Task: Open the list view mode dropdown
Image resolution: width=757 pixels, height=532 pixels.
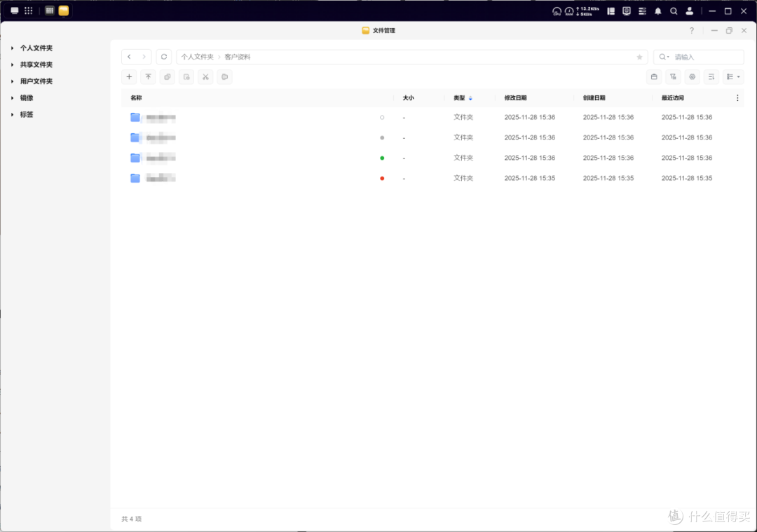Action: coord(733,77)
